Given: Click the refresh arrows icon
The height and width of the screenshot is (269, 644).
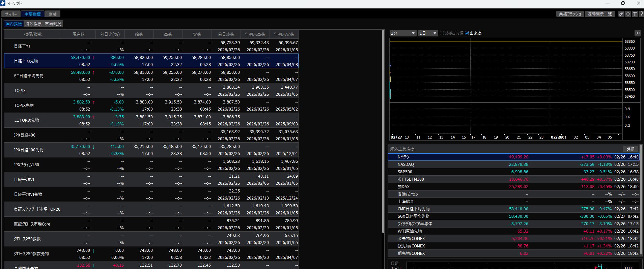Looking at the screenshot, I should pyautogui.click(x=628, y=14).
